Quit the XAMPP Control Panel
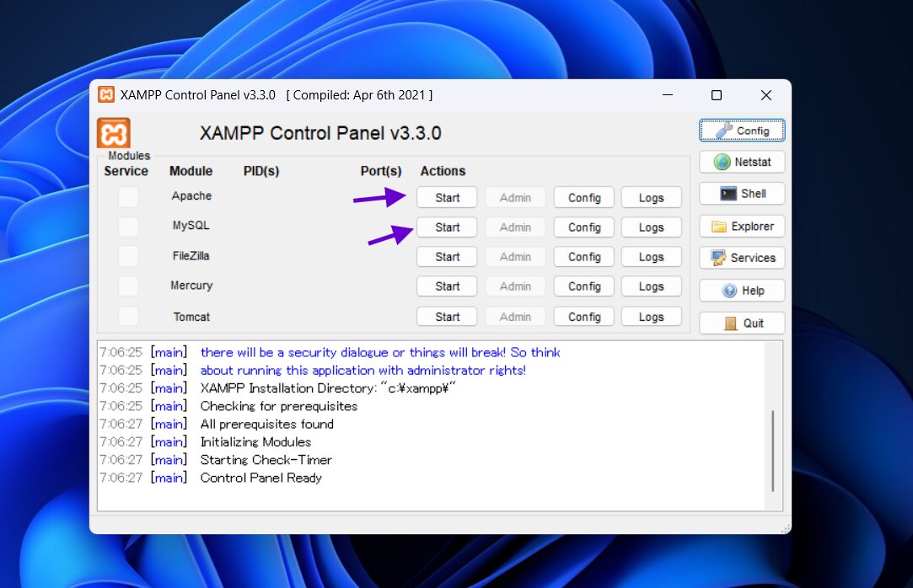This screenshot has width=913, height=588. [x=742, y=323]
